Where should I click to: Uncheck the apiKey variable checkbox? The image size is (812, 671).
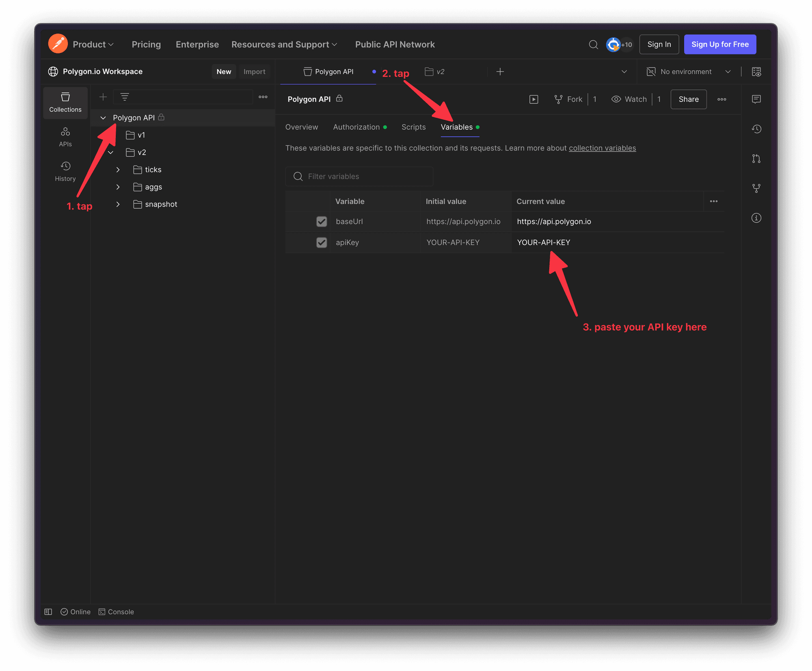point(322,243)
